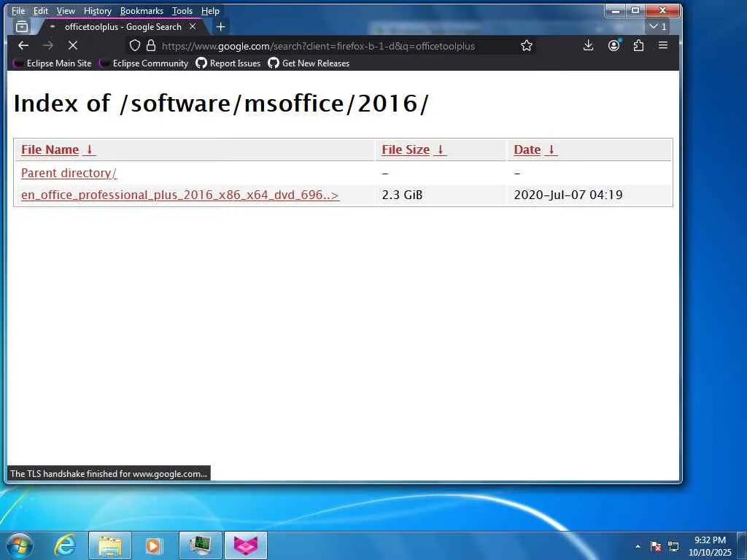Maximize the browser window
747x560 pixels.
click(x=635, y=10)
